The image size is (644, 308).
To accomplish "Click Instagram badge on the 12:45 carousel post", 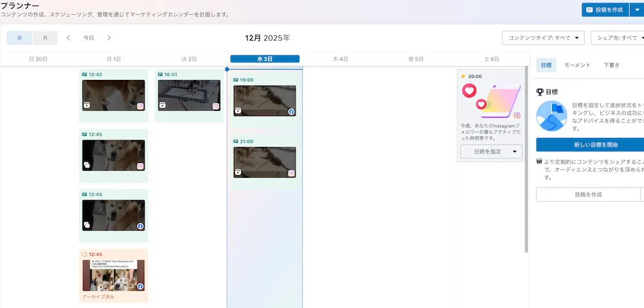I will click(x=140, y=166).
